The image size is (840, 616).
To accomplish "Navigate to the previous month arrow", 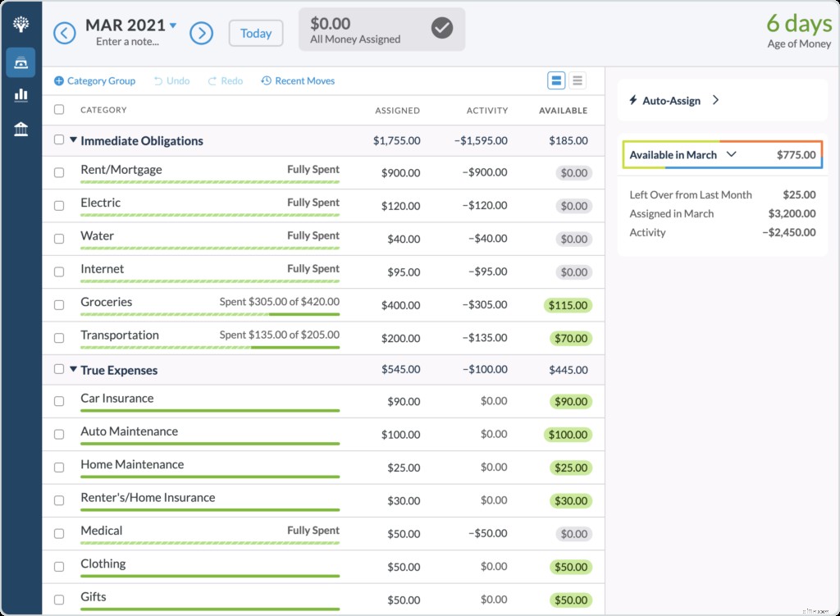I will tap(64, 33).
